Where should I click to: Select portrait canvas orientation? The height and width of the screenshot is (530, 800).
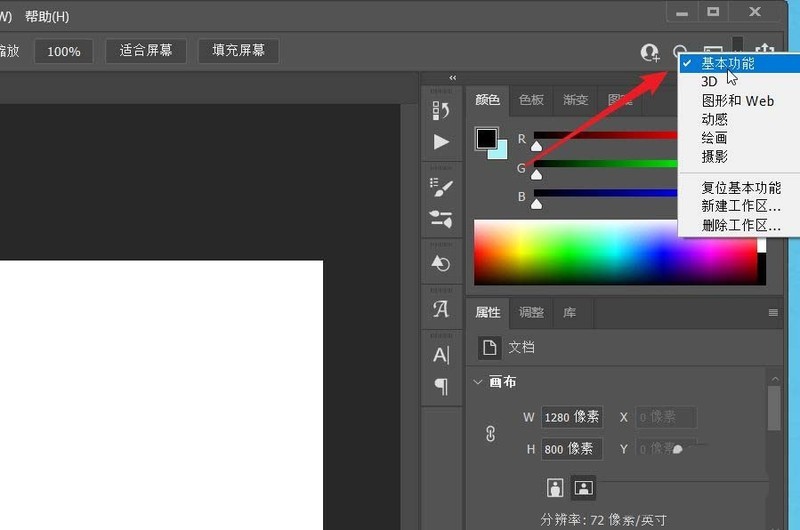(x=555, y=488)
